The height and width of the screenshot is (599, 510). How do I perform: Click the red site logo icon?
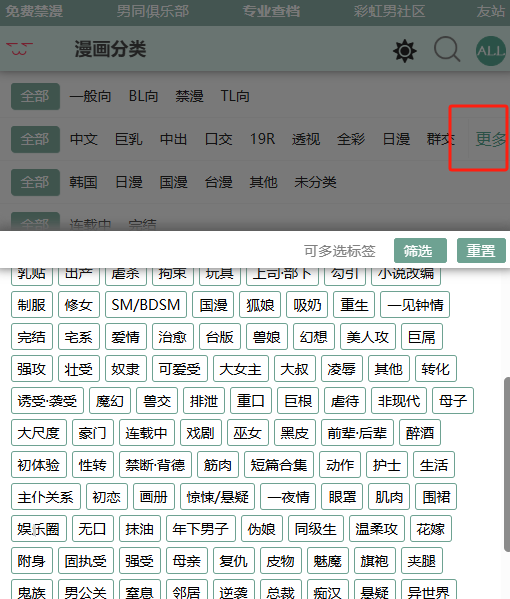point(19,49)
